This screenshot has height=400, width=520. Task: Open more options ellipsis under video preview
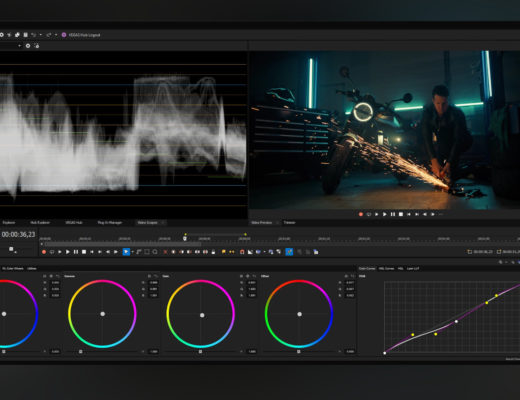441,214
